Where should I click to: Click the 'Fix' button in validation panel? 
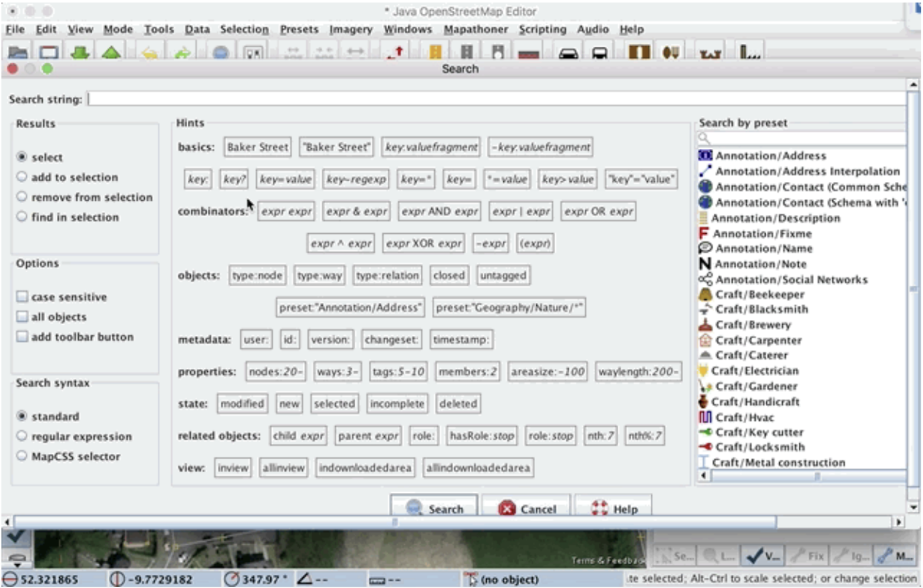tap(808, 556)
